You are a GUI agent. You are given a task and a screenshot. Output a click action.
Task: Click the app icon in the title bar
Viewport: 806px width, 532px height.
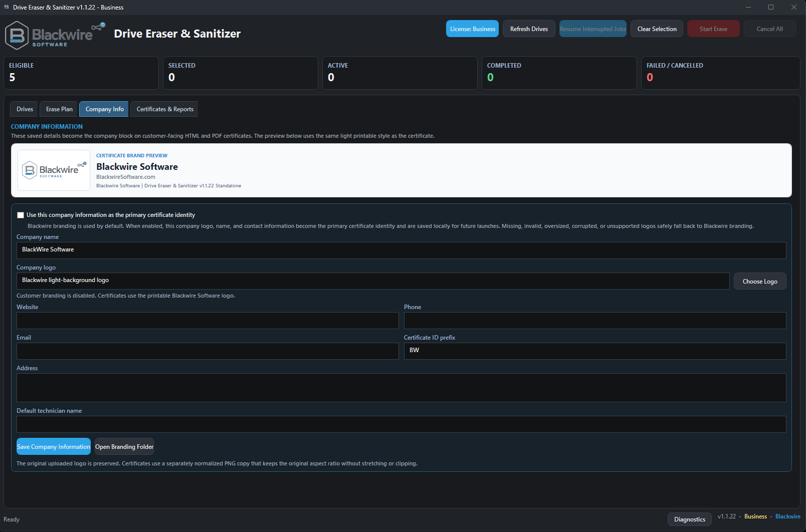pyautogui.click(x=7, y=8)
